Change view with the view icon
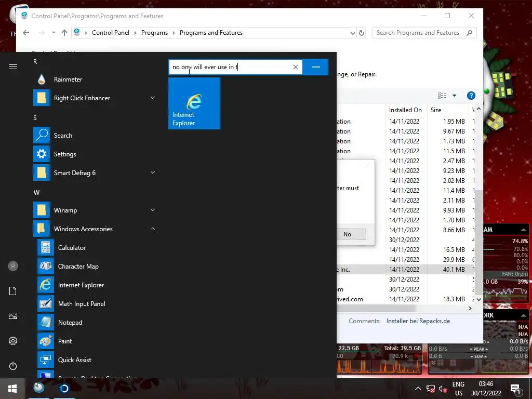Viewport: 532px width, 399px height. pyautogui.click(x=442, y=96)
